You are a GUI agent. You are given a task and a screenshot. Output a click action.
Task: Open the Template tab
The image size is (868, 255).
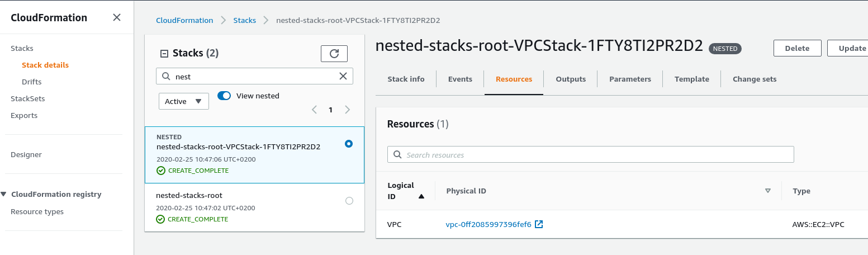(691, 79)
